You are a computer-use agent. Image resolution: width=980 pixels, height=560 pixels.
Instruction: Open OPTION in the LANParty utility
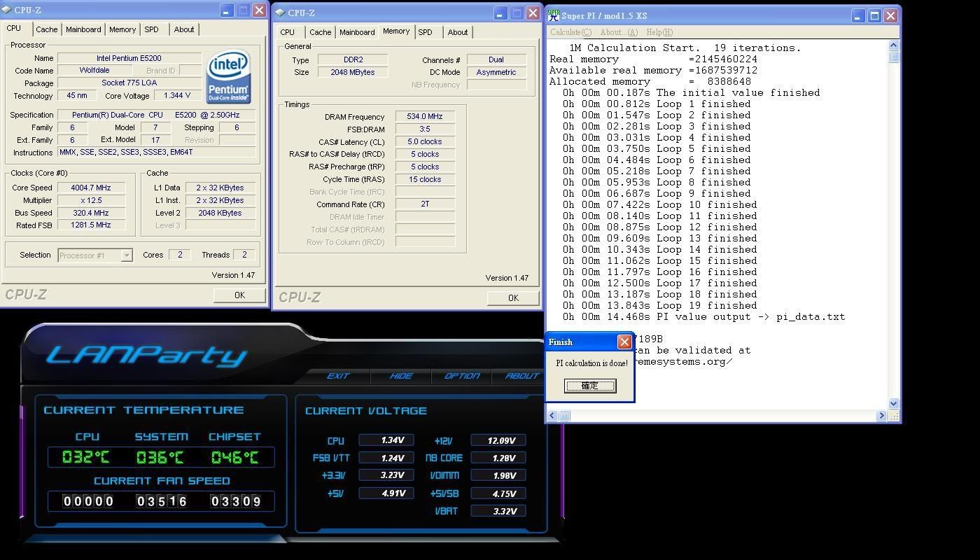462,376
